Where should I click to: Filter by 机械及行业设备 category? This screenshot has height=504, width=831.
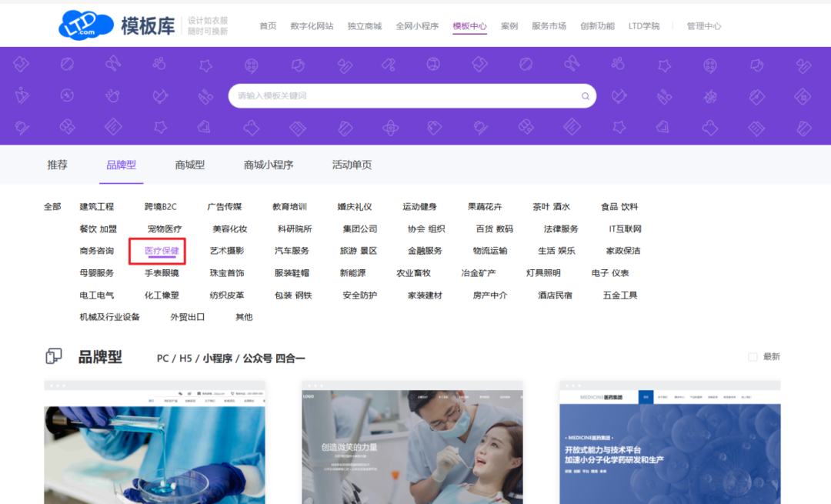110,317
